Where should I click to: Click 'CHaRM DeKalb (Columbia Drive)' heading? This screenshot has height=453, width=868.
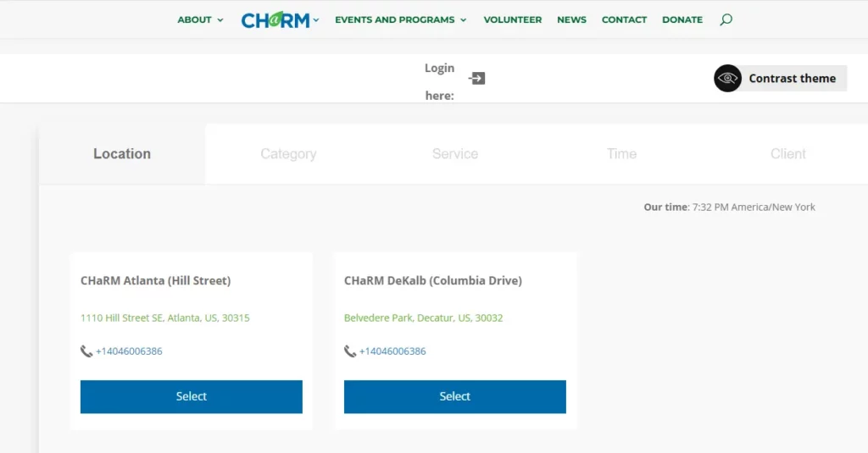[x=433, y=281]
